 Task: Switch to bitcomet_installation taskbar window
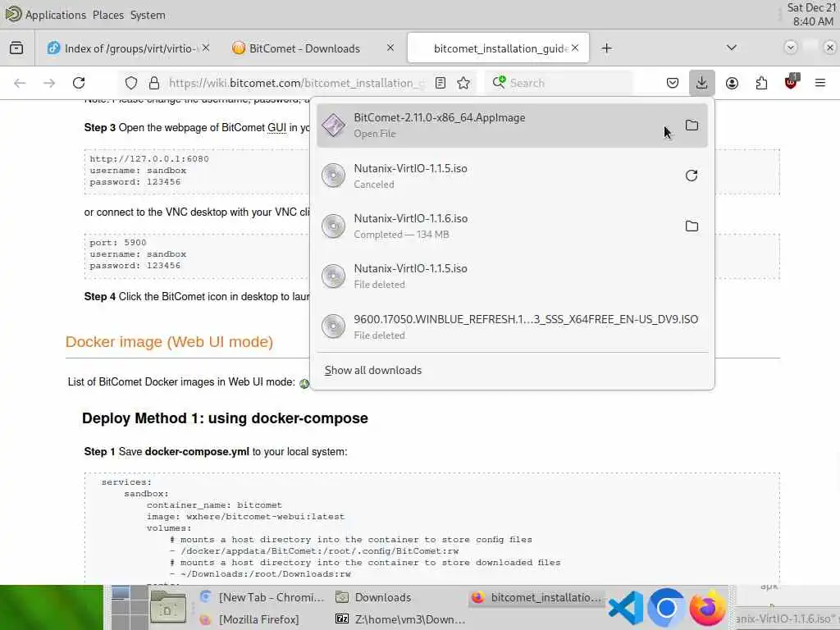point(536,597)
